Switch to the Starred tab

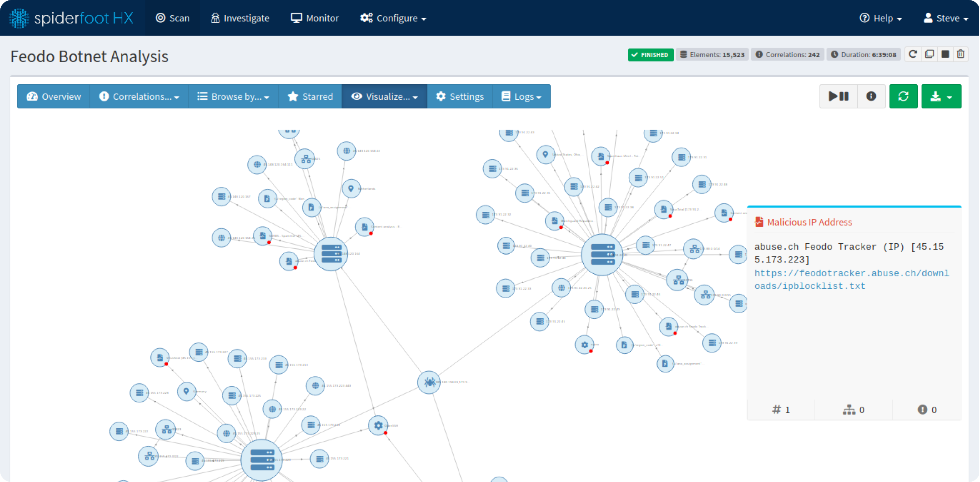(310, 96)
